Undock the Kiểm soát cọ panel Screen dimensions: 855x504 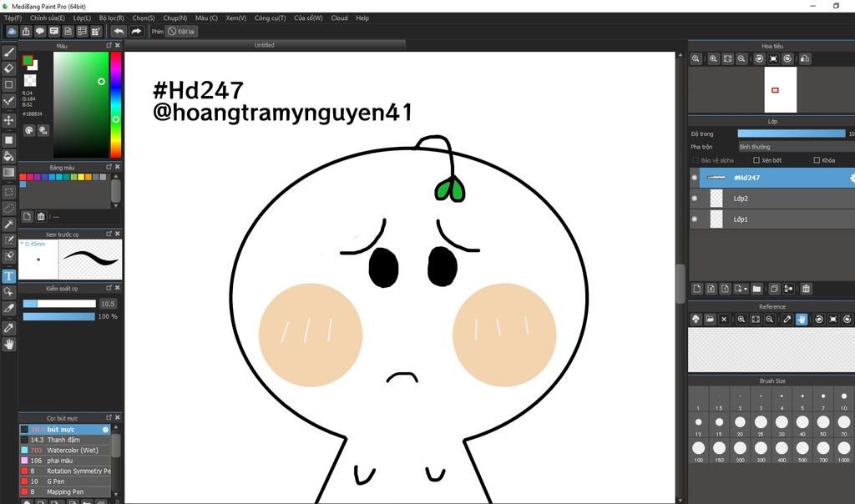[109, 288]
